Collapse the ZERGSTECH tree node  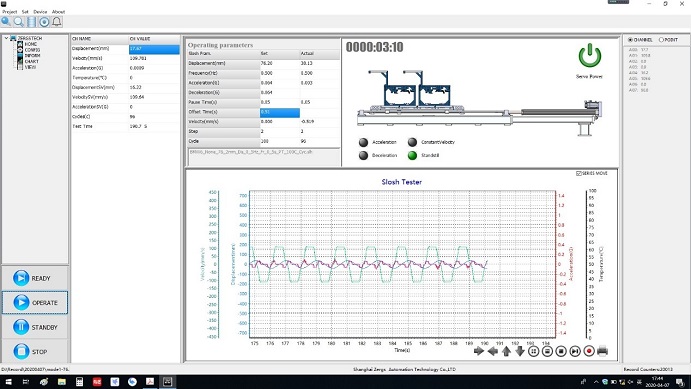6,38
